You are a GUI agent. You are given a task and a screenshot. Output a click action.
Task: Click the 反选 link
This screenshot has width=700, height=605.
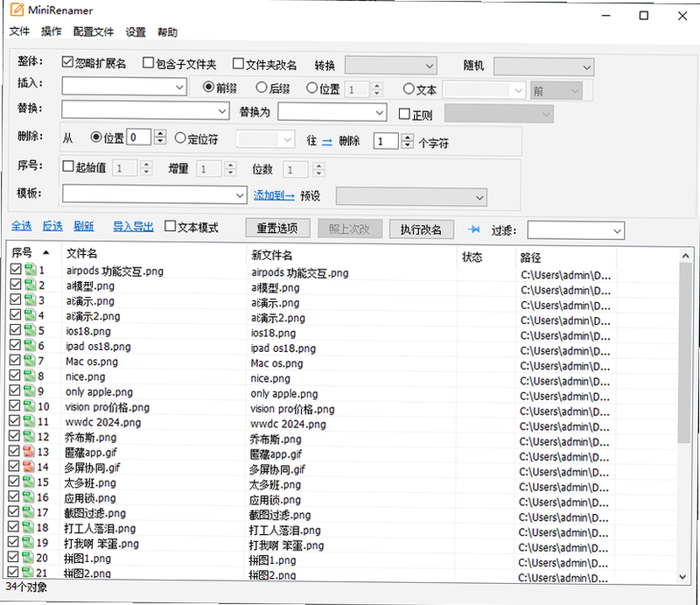point(52,226)
